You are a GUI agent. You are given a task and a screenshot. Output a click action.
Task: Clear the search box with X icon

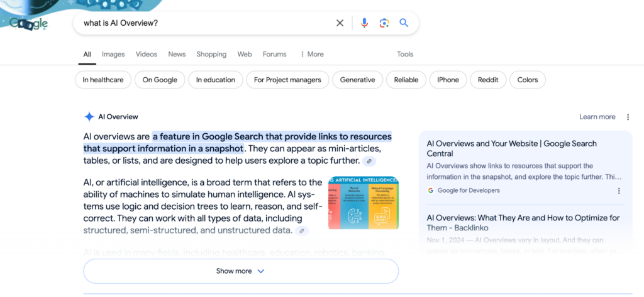[340, 23]
